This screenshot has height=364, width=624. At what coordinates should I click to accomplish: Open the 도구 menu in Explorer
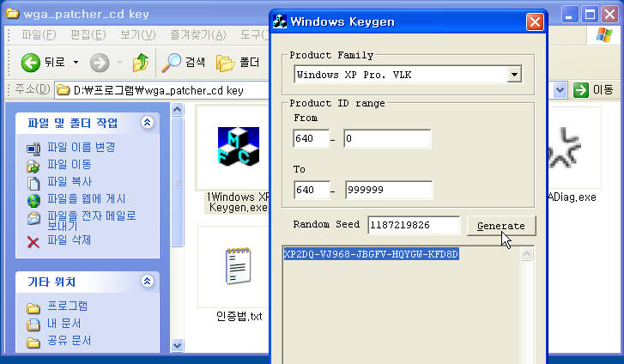point(254,35)
